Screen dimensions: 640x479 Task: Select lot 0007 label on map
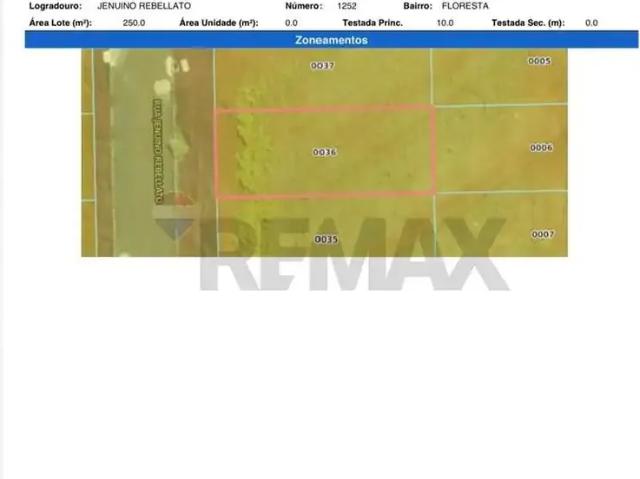(x=542, y=234)
